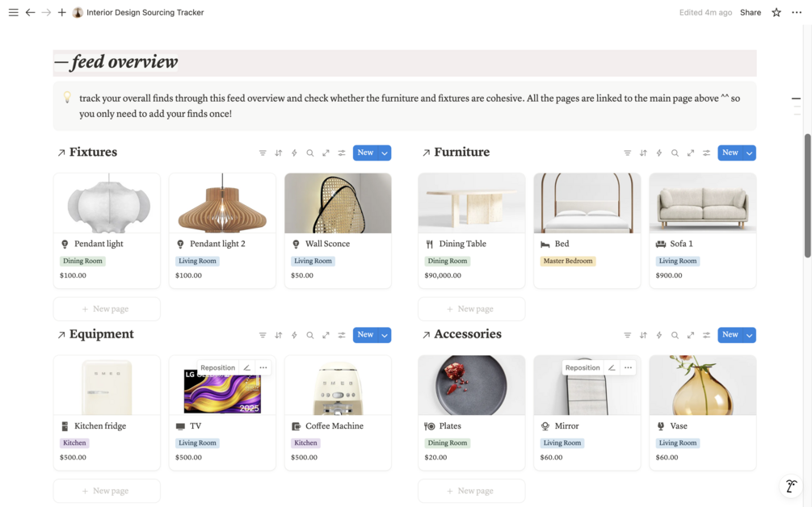
Task: Search the Accessories database
Action: pos(675,335)
